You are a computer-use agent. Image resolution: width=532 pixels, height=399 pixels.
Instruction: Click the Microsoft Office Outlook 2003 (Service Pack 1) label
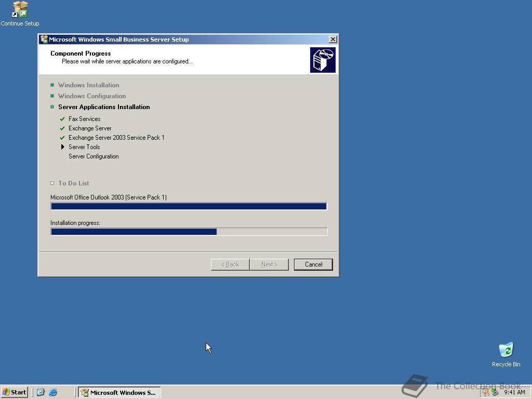109,197
